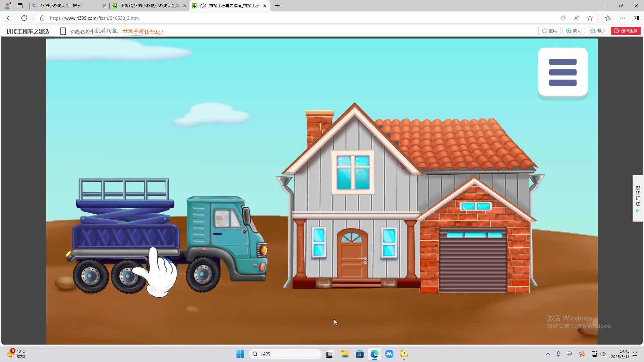The width and height of the screenshot is (644, 362).
Task: Click the 重玩 replay button
Action: pos(549,31)
